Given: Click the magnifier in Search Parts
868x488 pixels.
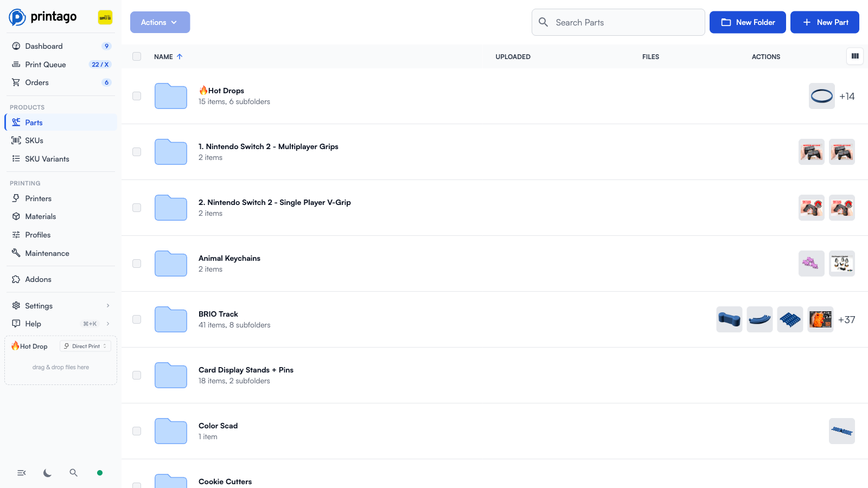Looking at the screenshot, I should pos(543,22).
